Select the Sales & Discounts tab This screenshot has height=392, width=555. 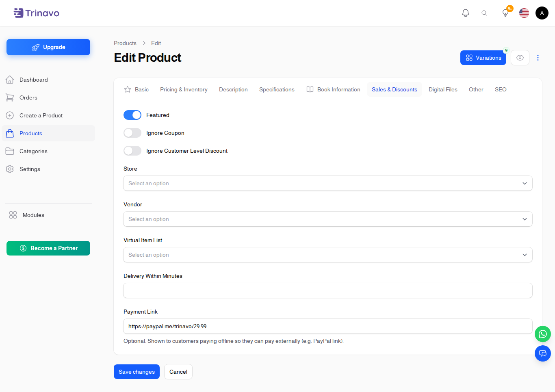click(x=395, y=89)
